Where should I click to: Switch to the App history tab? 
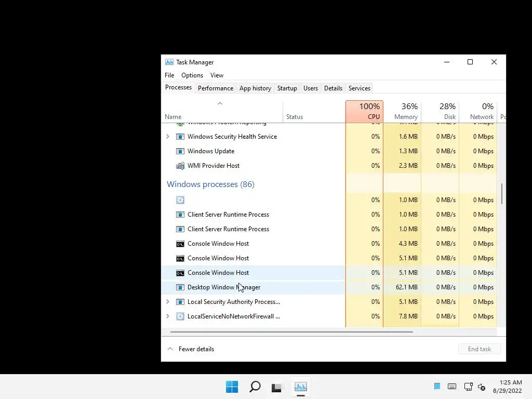pos(255,88)
